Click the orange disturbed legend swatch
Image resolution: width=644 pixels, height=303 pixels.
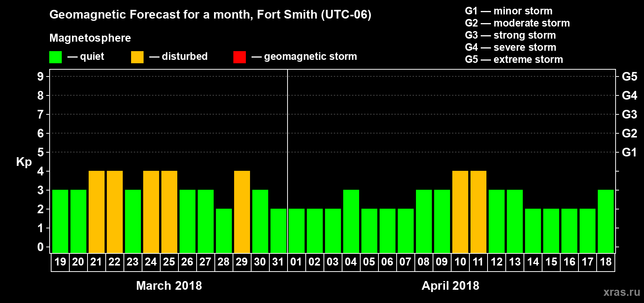(x=137, y=57)
